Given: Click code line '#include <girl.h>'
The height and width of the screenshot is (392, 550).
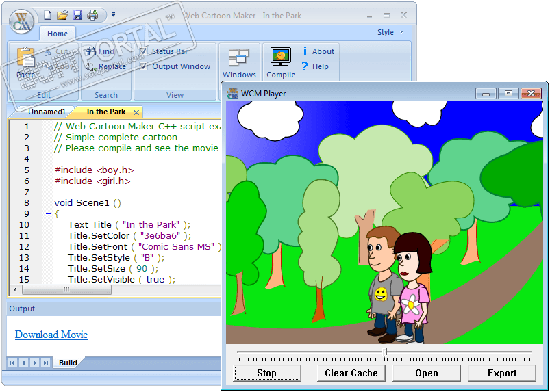Looking at the screenshot, I should [x=92, y=181].
